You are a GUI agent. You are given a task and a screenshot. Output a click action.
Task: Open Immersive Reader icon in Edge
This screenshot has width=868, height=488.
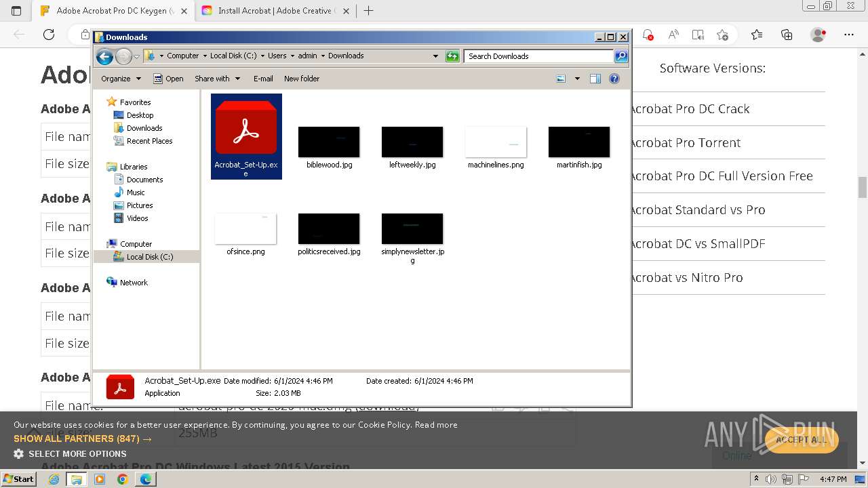pyautogui.click(x=698, y=35)
